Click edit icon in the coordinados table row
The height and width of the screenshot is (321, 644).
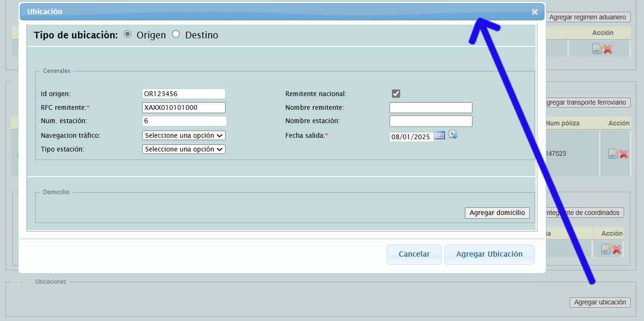click(606, 249)
